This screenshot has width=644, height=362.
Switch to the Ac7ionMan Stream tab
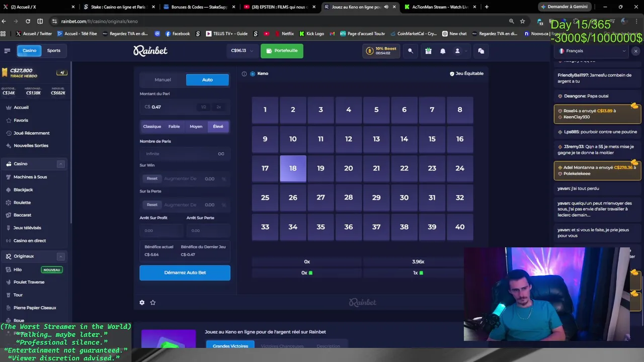pyautogui.click(x=440, y=7)
